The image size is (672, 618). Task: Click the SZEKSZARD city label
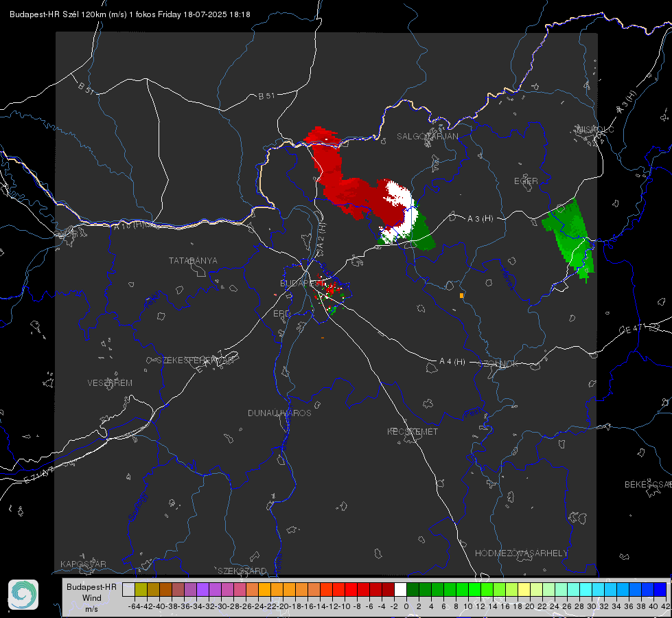[242, 571]
